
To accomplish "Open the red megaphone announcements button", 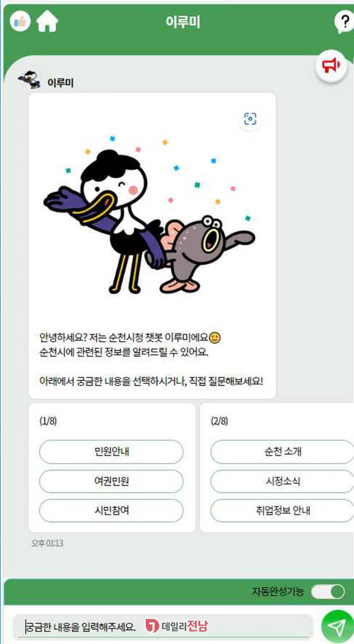I will [x=331, y=66].
